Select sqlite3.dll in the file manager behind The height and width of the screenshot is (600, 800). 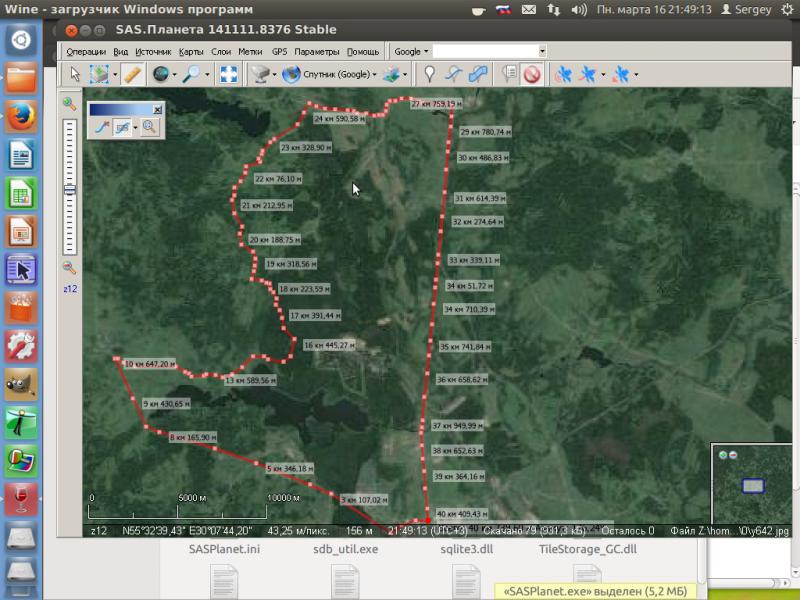[x=466, y=549]
